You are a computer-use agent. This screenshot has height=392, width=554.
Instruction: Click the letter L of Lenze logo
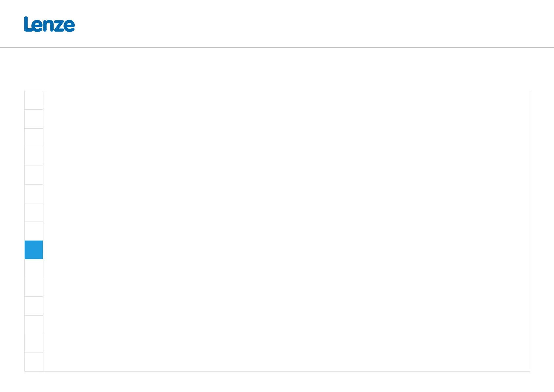click(x=28, y=24)
